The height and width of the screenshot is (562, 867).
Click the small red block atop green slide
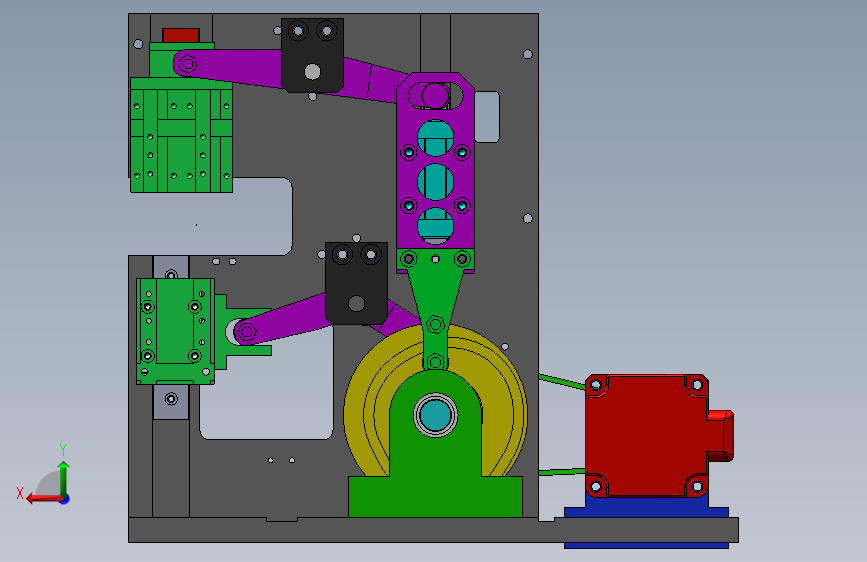181,35
